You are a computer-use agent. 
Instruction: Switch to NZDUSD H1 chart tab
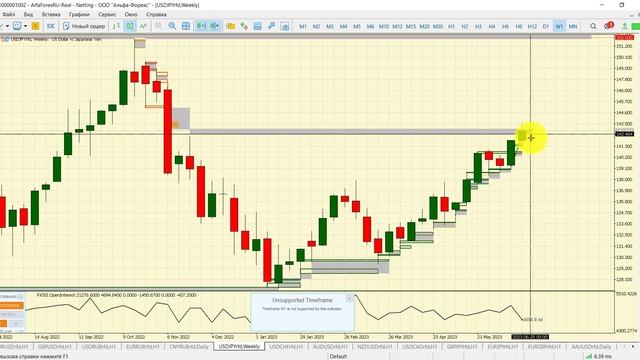click(375, 347)
